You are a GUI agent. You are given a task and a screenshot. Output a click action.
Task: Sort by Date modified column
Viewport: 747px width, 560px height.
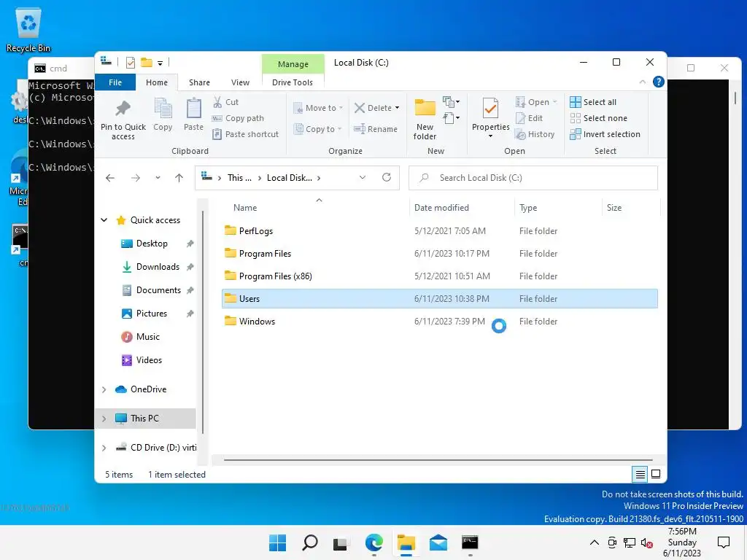pos(462,208)
